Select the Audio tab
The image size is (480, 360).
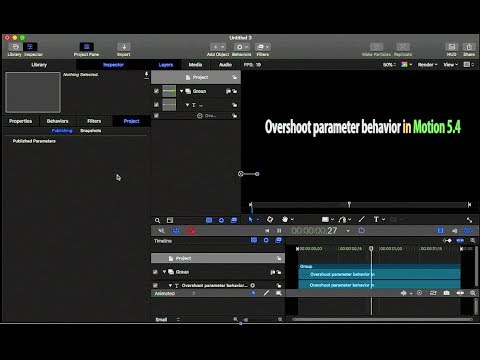click(x=225, y=65)
